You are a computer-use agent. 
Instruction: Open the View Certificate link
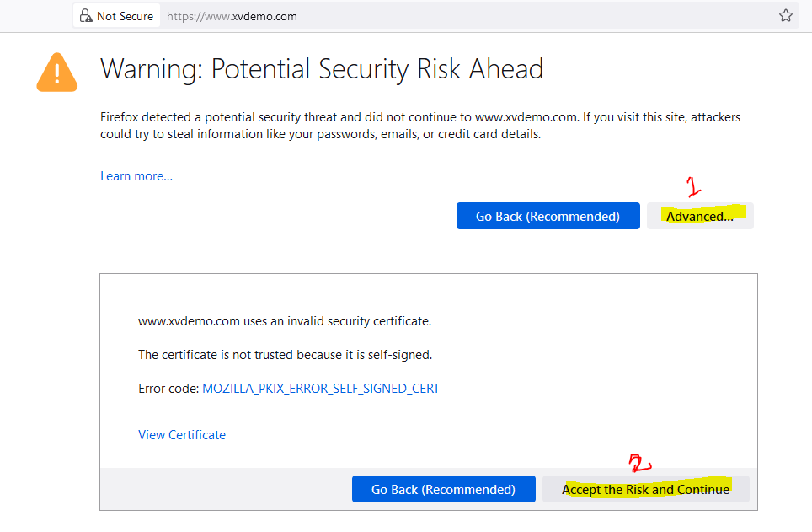pos(182,434)
